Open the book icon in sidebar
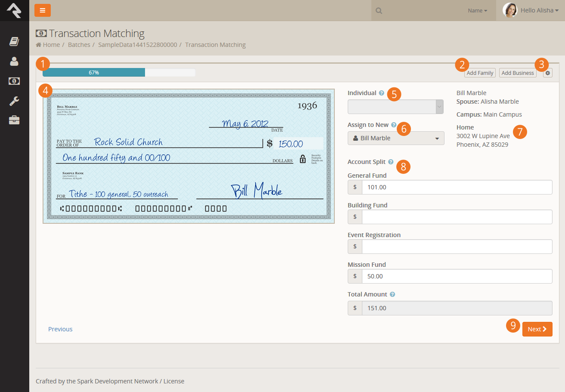The height and width of the screenshot is (392, 565). [14, 41]
